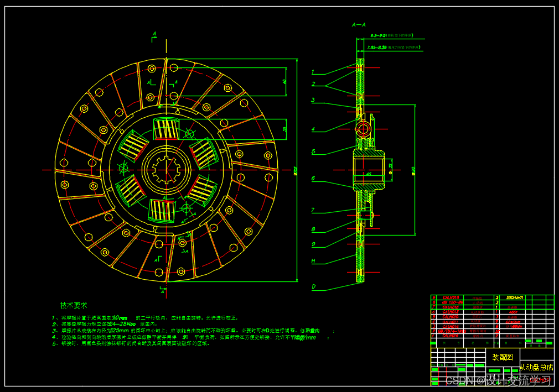559x392 pixels.
Task: Select the top damper spring in front view
Action: coord(166,129)
